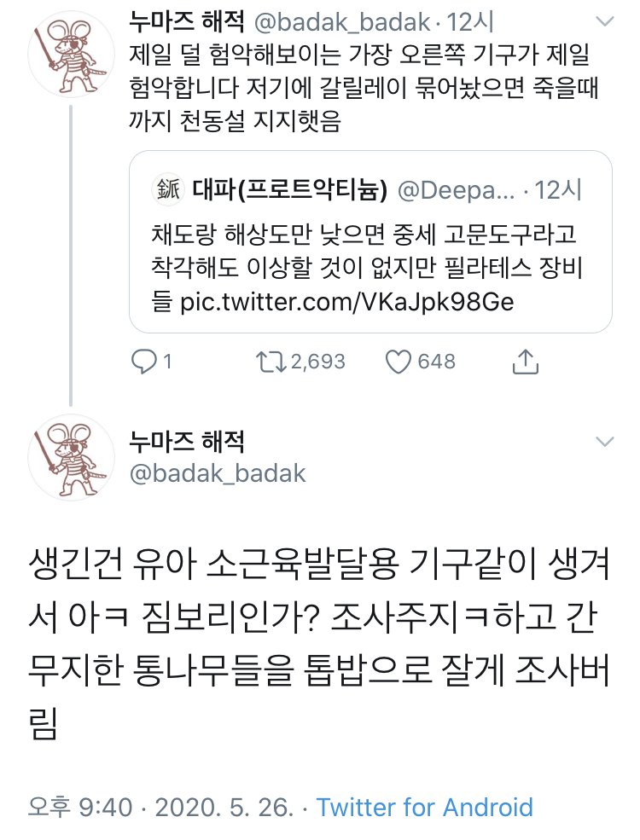
Task: Open 누마즈 해적's profile avatar on the top tweet
Action: 71,51
